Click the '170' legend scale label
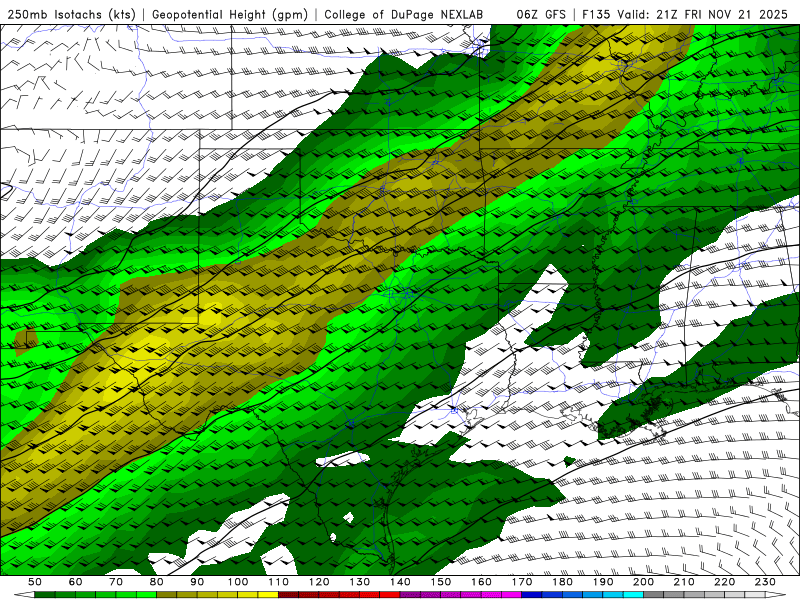This screenshot has width=800, height=600. pyautogui.click(x=522, y=582)
